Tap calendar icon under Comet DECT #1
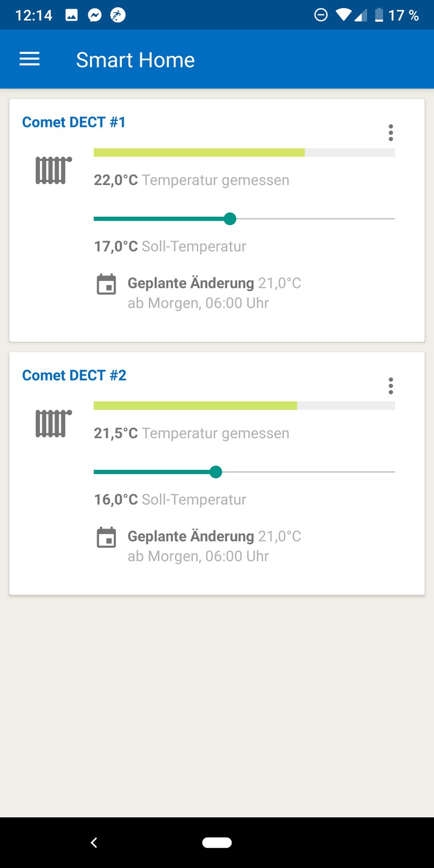Image resolution: width=434 pixels, height=868 pixels. (x=107, y=284)
